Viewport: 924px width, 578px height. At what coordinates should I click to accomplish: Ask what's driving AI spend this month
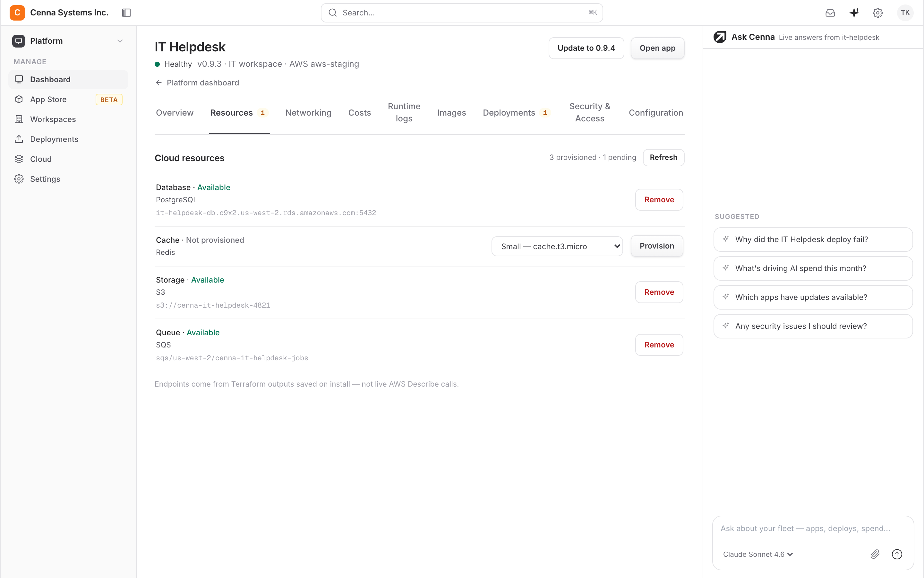(813, 268)
